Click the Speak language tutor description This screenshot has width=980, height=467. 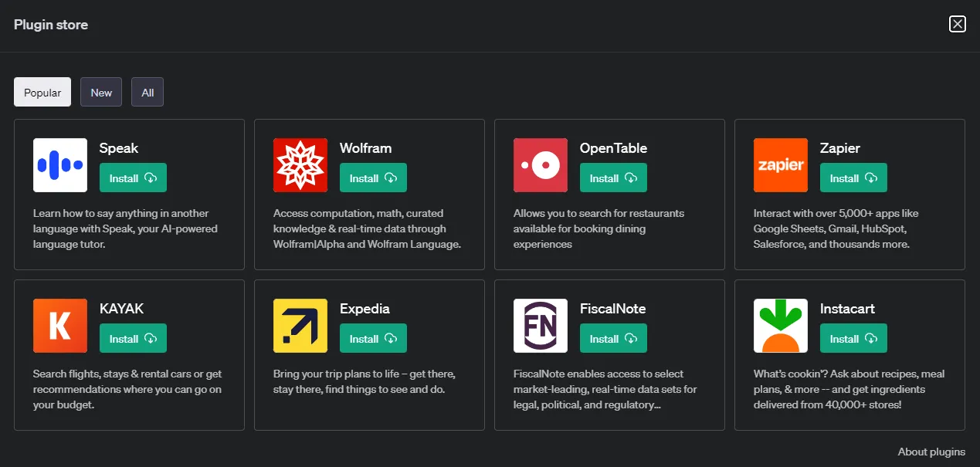pyautogui.click(x=125, y=228)
